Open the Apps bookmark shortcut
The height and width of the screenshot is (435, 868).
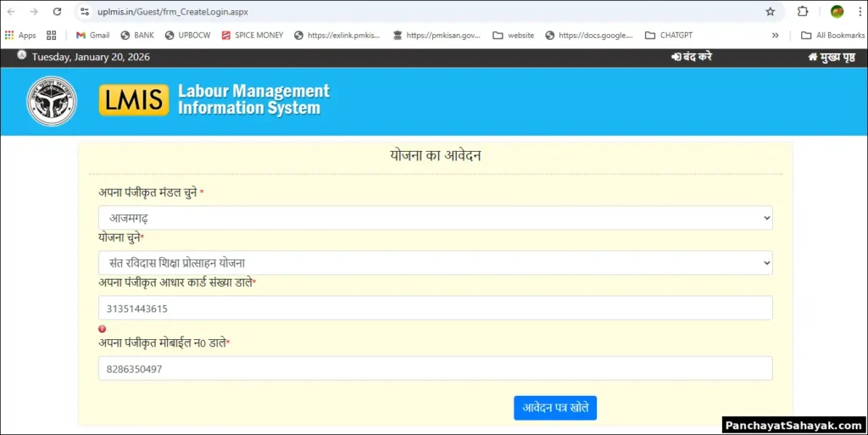click(20, 35)
